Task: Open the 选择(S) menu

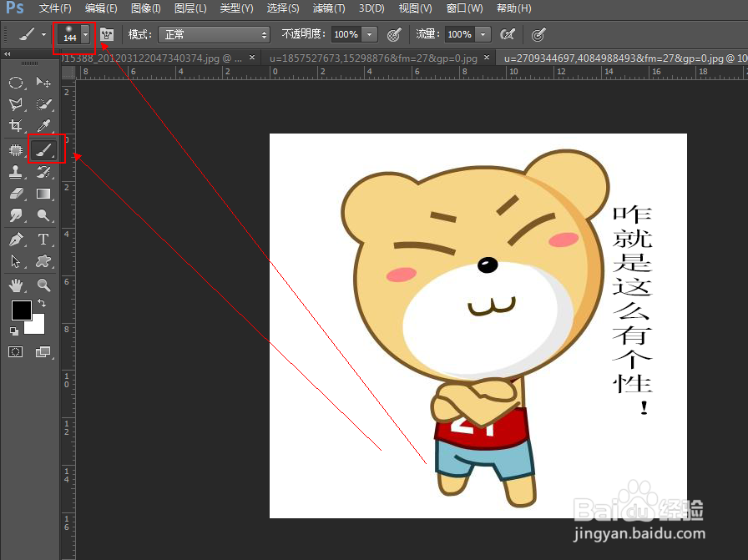Action: 283,8
